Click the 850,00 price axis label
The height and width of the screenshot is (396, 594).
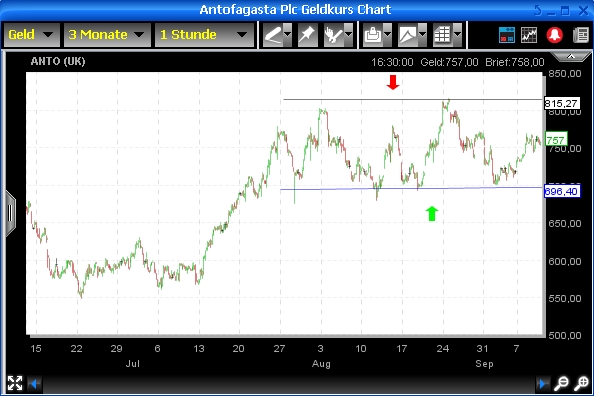coord(565,74)
